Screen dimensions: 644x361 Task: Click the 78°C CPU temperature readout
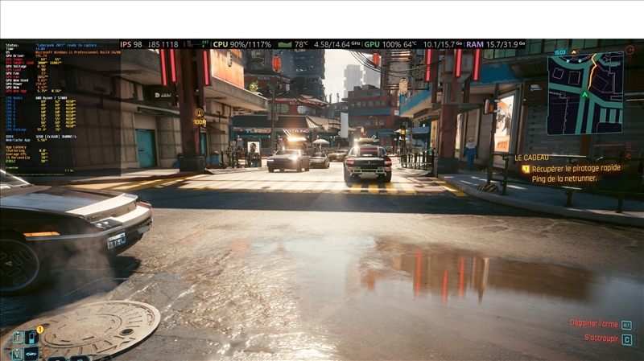click(301, 44)
